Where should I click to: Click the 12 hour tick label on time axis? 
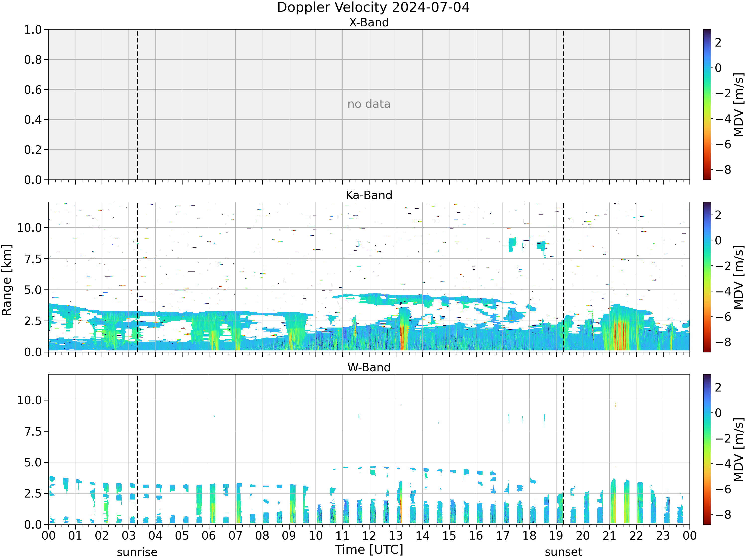pos(369,536)
